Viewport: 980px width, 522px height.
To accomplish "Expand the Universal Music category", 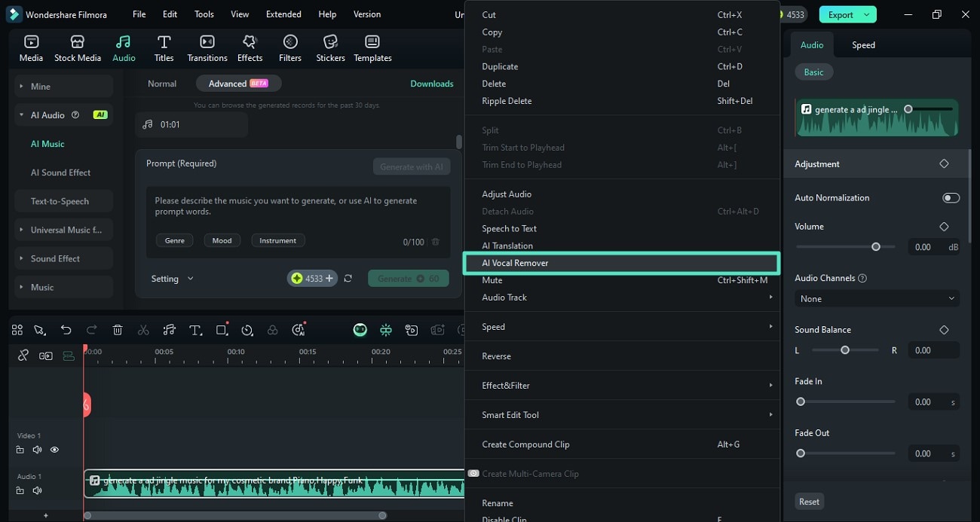I will pos(63,230).
